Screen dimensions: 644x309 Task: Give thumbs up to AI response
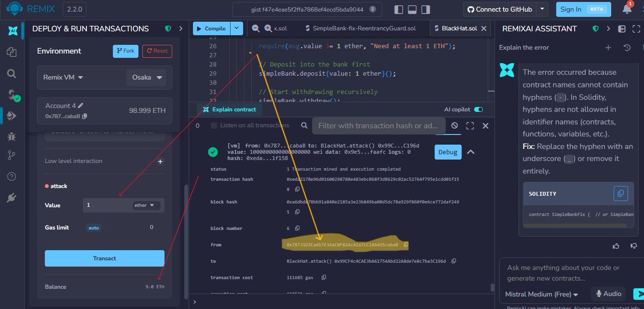coord(616,246)
